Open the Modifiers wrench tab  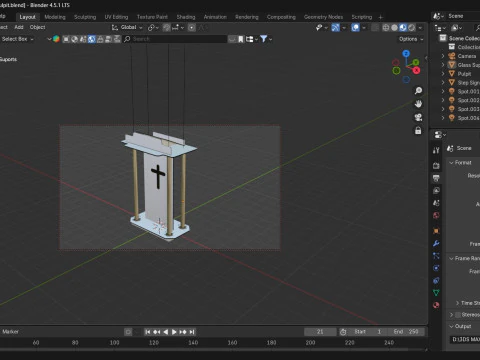coord(436,243)
